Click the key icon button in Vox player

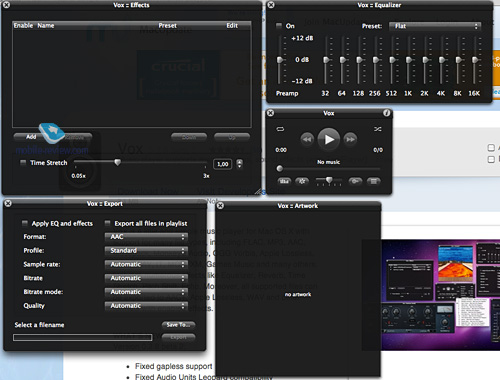click(x=355, y=181)
